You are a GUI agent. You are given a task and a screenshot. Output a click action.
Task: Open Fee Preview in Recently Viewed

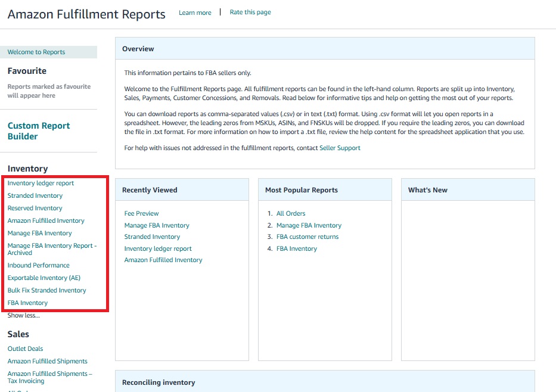(141, 213)
